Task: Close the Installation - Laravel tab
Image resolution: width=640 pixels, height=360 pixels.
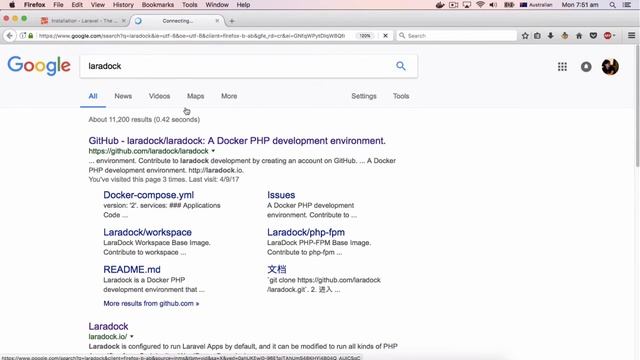Action: [124, 21]
